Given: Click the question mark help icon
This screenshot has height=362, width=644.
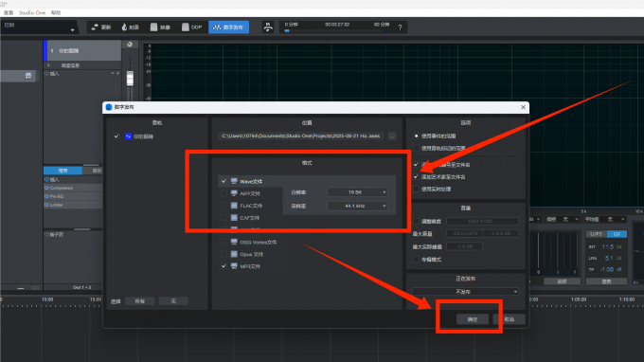Looking at the screenshot, I should tap(400, 27).
